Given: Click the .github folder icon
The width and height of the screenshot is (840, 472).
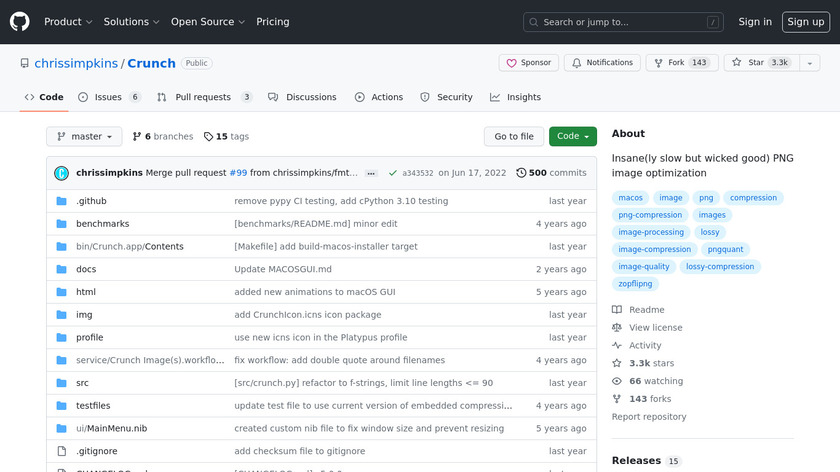Looking at the screenshot, I should tap(61, 201).
